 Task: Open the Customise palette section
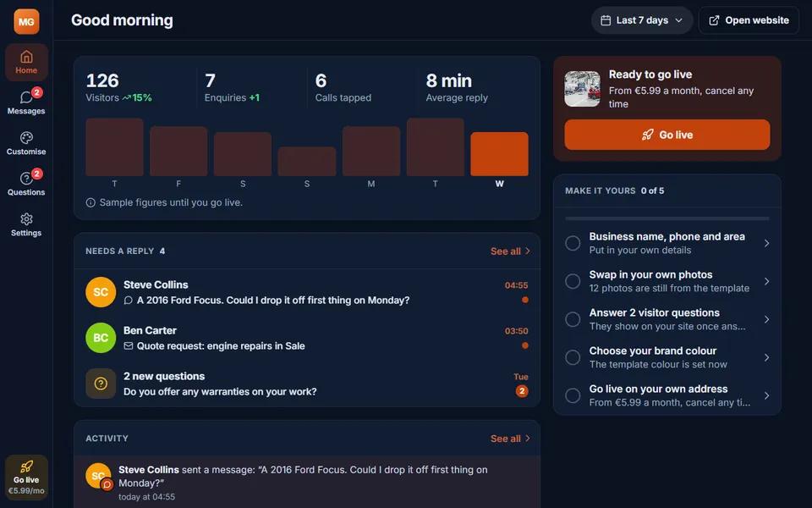(x=26, y=143)
